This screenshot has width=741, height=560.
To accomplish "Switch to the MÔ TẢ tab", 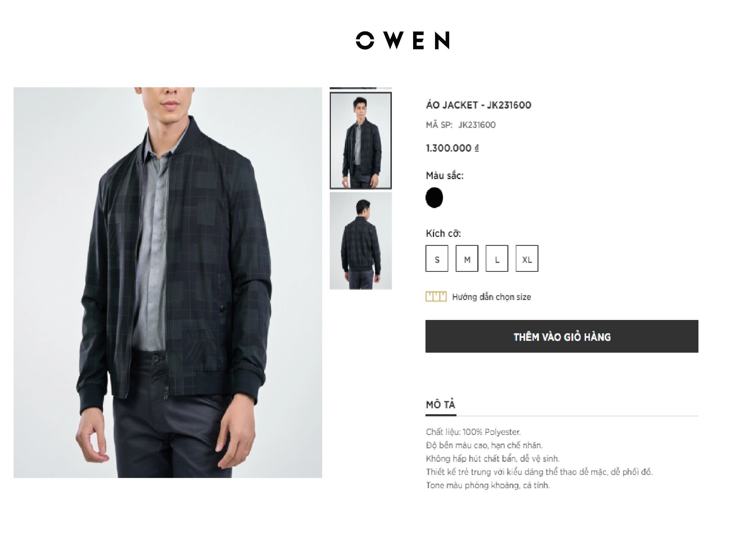I will coord(441,405).
